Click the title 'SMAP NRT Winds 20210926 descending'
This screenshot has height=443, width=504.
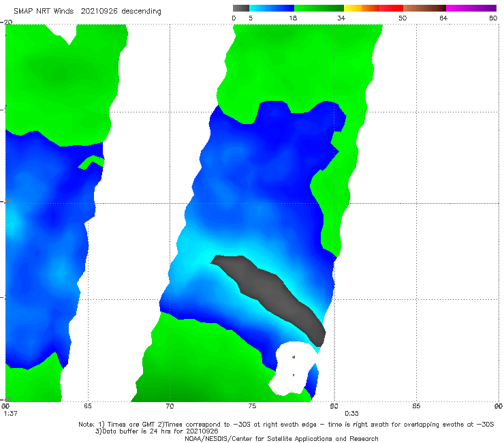point(87,12)
